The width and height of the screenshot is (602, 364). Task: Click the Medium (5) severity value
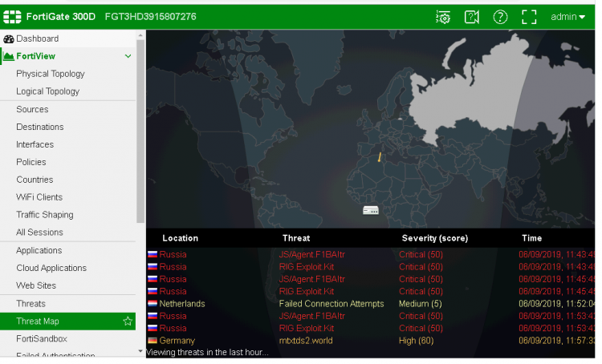421,304
